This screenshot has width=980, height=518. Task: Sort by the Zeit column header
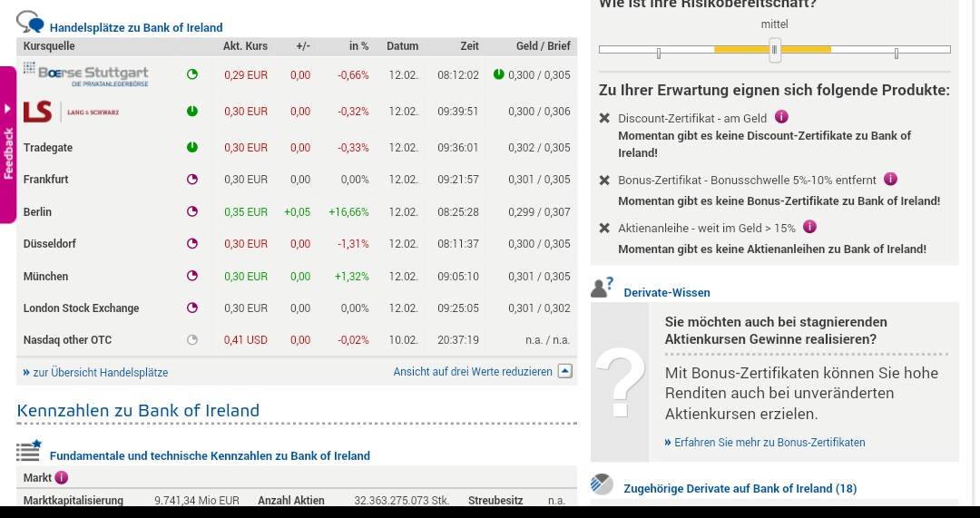point(469,45)
